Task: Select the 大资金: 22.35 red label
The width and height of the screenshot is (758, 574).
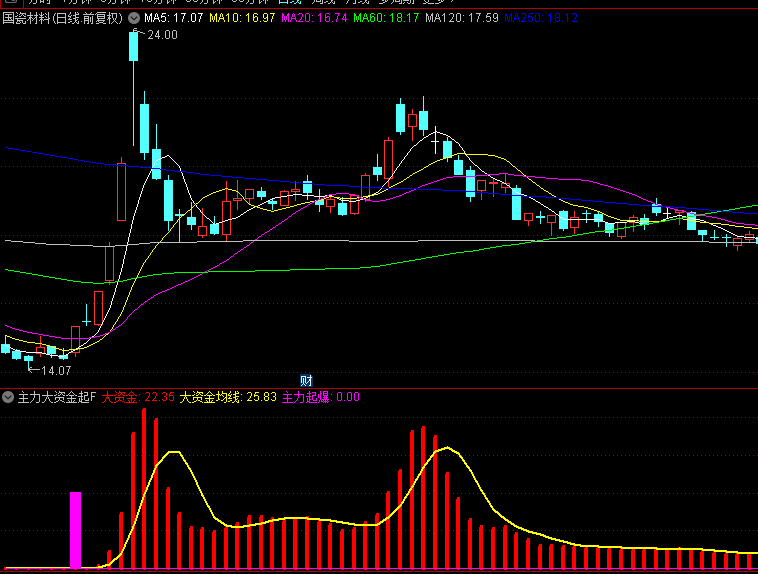Action: click(138, 397)
